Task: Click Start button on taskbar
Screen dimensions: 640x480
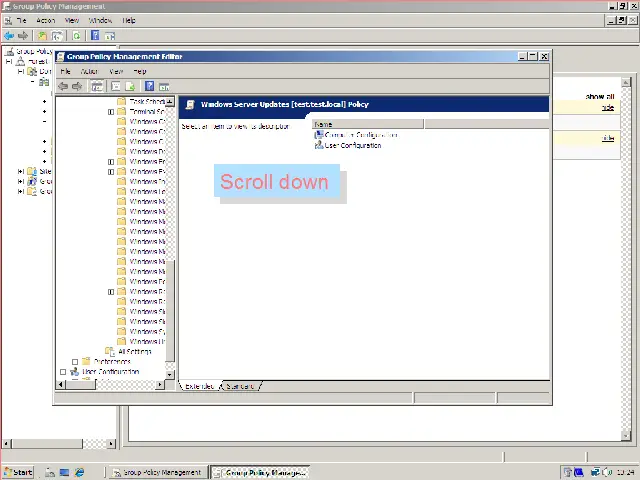Action: (18, 472)
